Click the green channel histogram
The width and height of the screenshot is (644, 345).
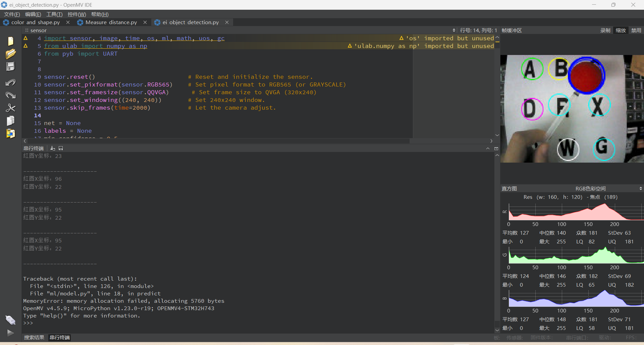point(576,254)
